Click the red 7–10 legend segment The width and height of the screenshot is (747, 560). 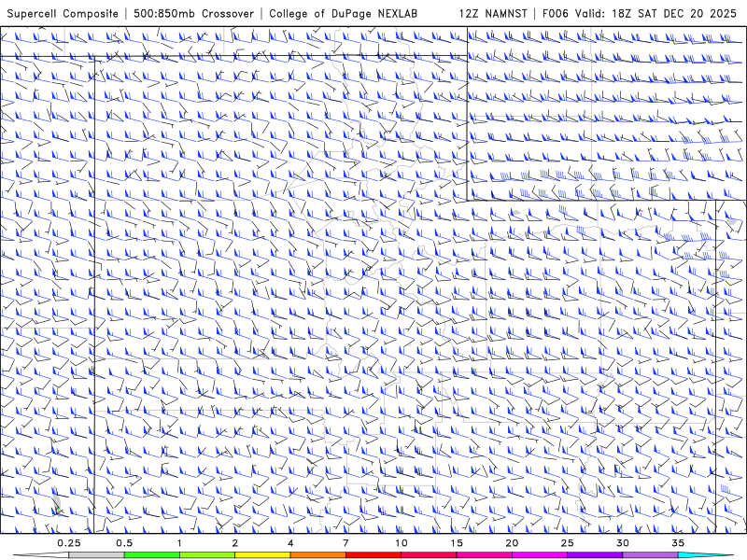point(373,555)
